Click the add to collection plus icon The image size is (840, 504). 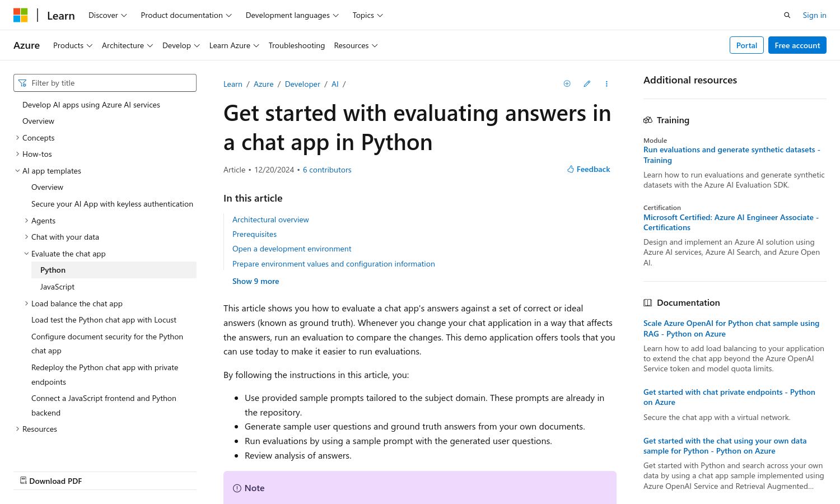coord(567,84)
